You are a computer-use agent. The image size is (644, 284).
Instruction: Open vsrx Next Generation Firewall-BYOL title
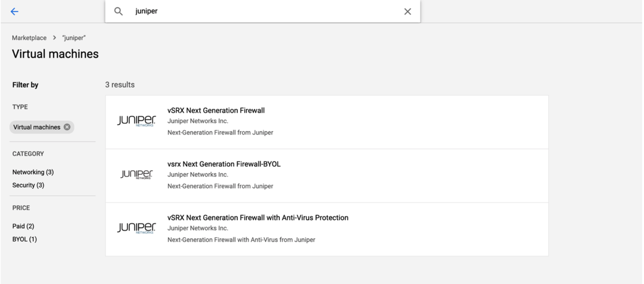tap(224, 164)
